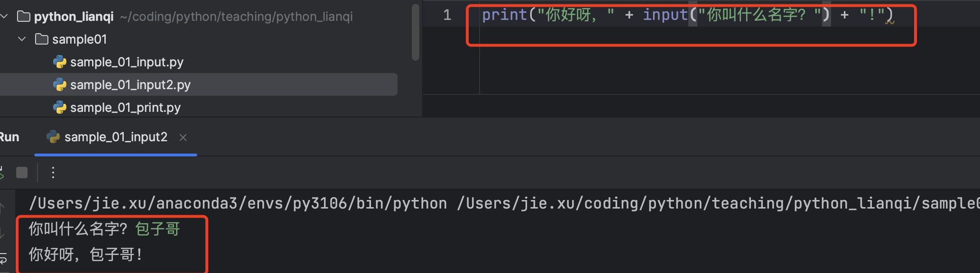The width and height of the screenshot is (980, 273).
Task: Click the rerun icon in Run toolbar
Action: [2, 173]
